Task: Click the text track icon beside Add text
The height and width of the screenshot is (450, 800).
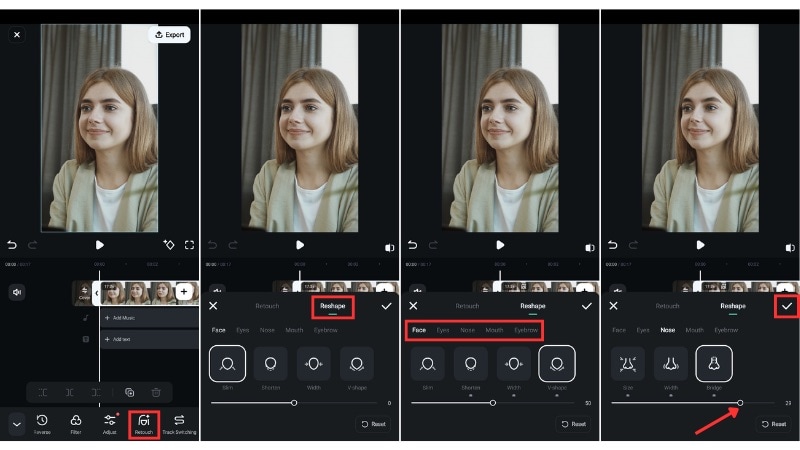Action: pos(86,339)
